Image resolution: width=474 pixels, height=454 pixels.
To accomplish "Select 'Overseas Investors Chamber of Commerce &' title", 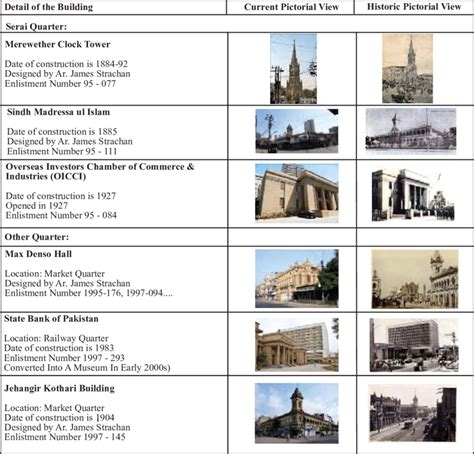I will (100, 167).
